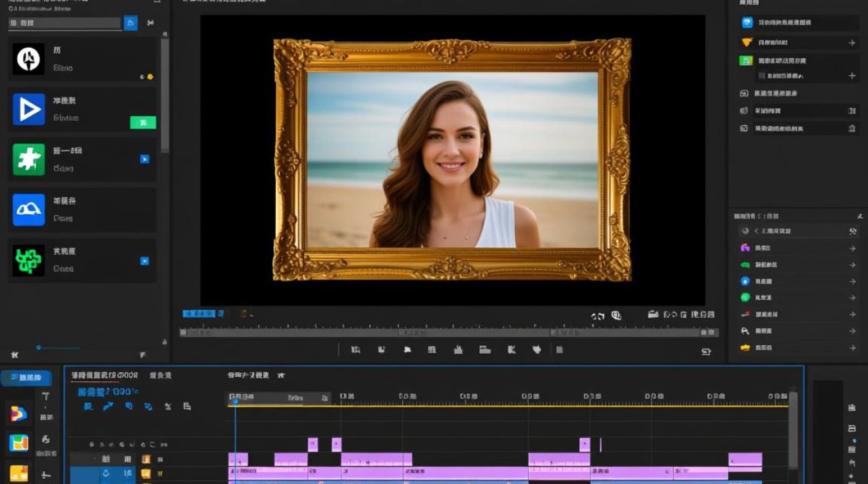
Task: Click the left panel's vertical scrollbar
Action: click(165, 95)
